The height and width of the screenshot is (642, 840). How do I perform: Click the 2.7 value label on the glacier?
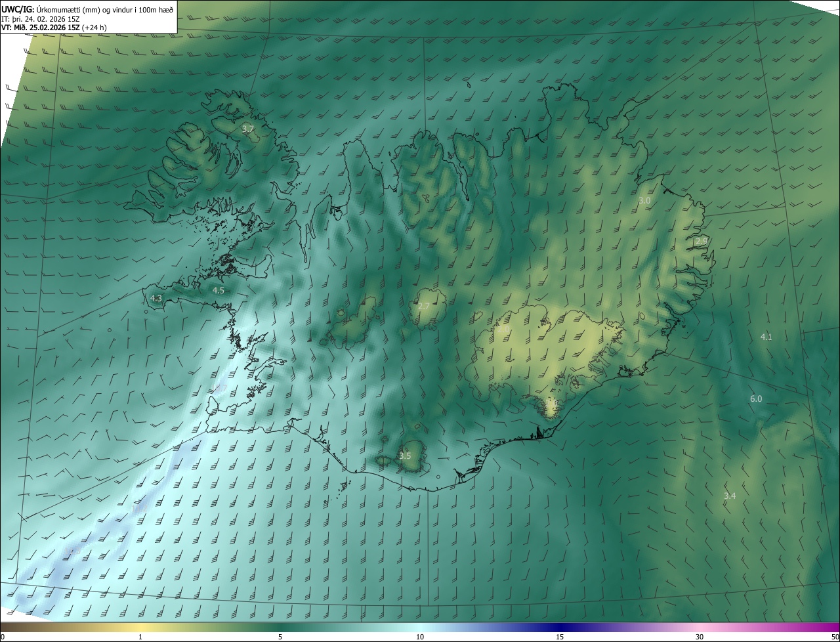424,307
